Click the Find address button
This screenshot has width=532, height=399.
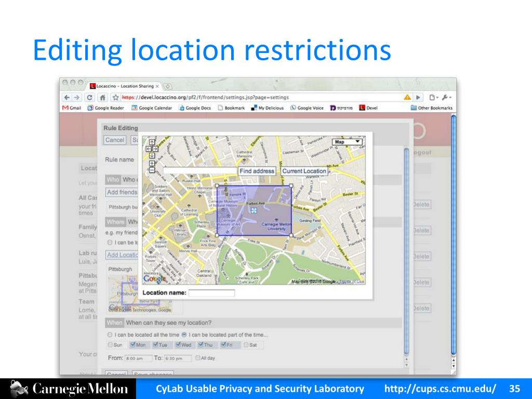tap(257, 171)
